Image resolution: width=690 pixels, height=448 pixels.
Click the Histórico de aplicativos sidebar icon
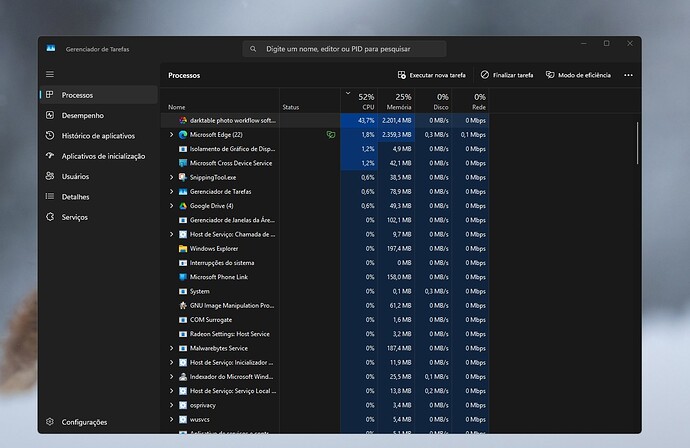coord(51,135)
